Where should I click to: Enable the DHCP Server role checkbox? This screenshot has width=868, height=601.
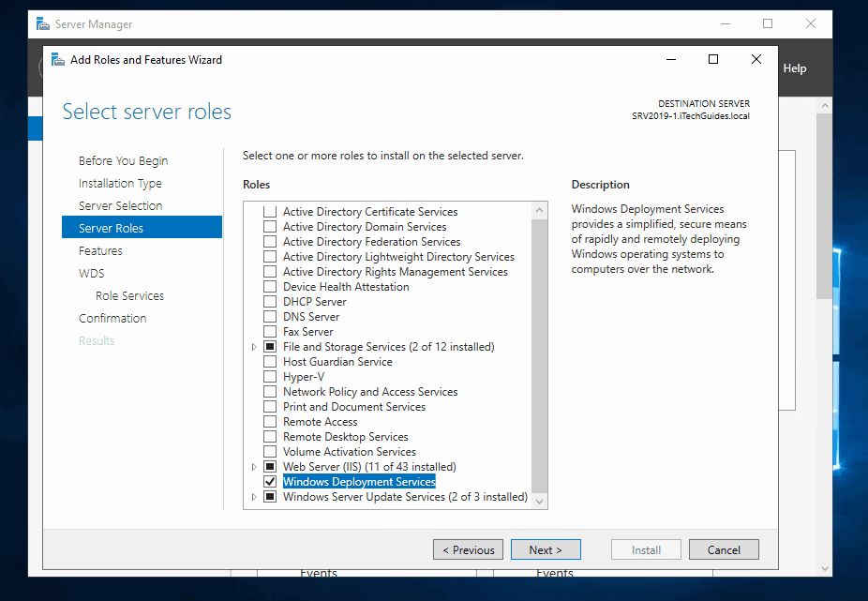(270, 302)
